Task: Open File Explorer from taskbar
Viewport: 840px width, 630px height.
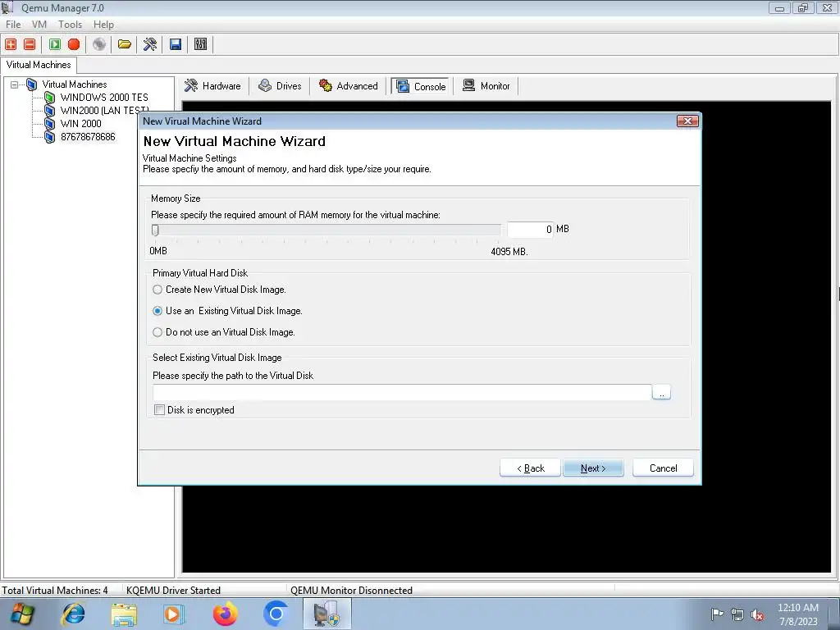Action: [124, 614]
